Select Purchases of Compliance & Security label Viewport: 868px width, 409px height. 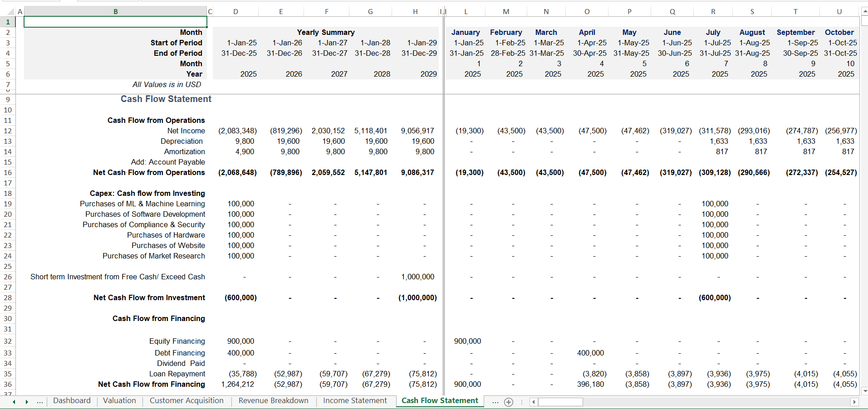[143, 225]
